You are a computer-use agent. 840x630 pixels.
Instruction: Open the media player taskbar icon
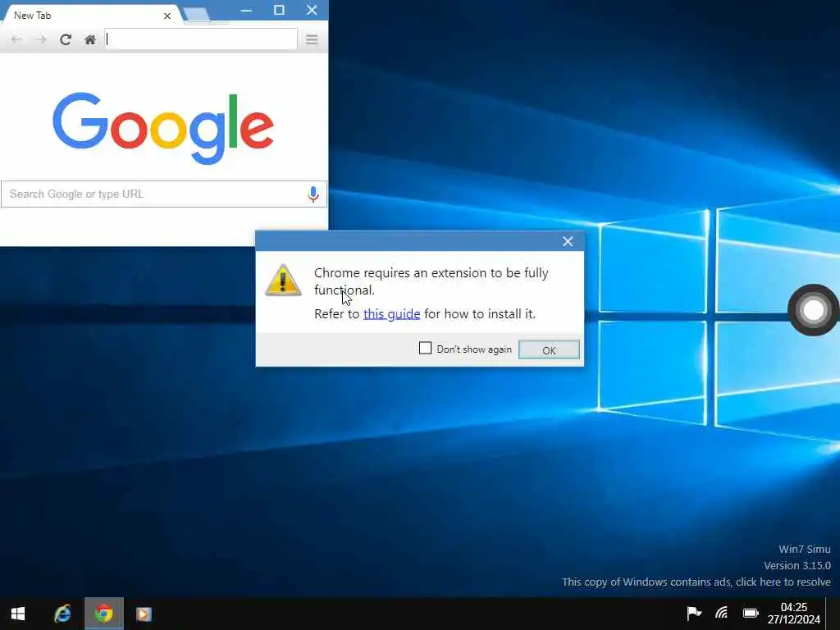click(x=144, y=614)
